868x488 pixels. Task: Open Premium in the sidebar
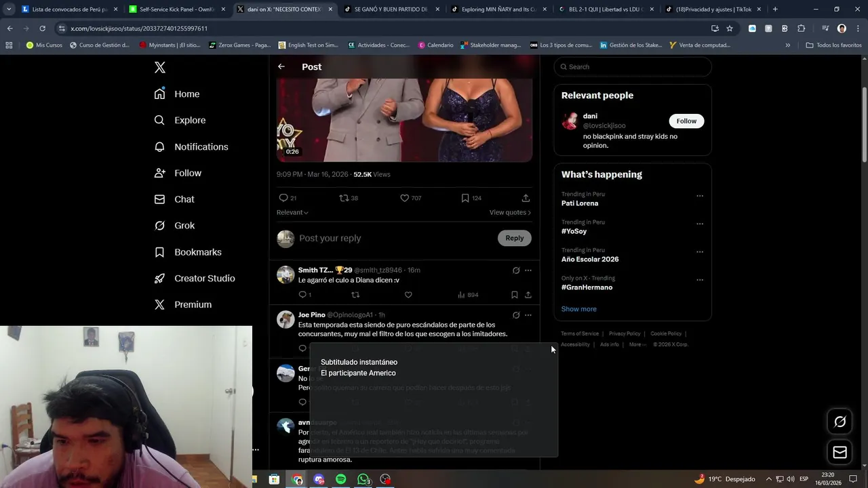click(x=183, y=305)
